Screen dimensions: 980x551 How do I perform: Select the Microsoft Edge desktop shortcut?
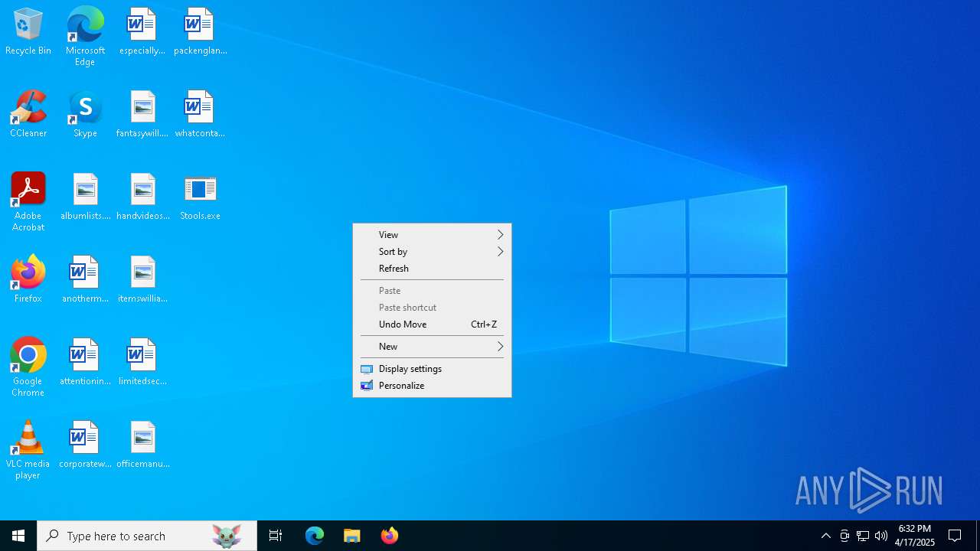coord(85,36)
